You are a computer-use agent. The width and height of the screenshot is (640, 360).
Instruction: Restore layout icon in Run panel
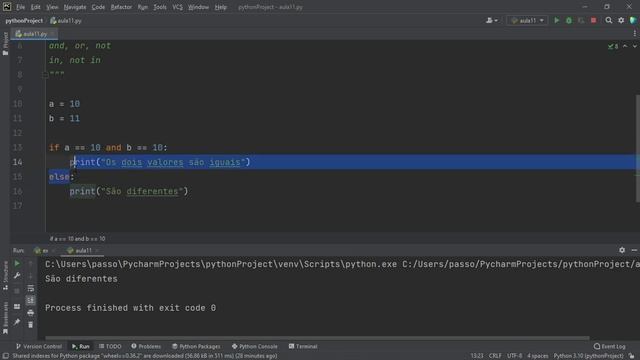(17, 307)
